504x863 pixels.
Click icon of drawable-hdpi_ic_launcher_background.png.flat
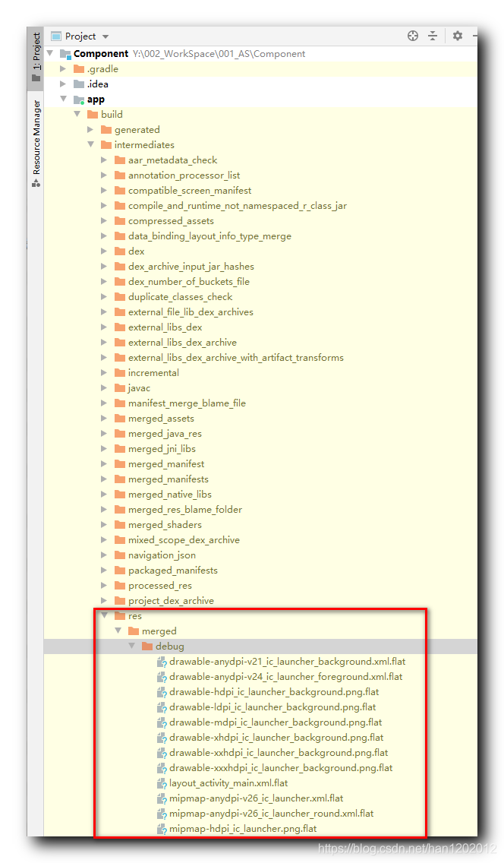162,692
